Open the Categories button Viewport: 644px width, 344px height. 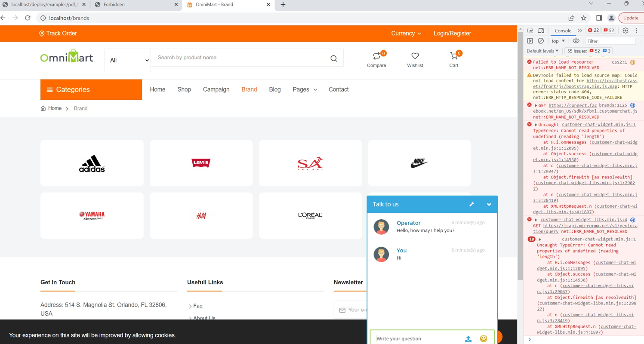pos(91,89)
